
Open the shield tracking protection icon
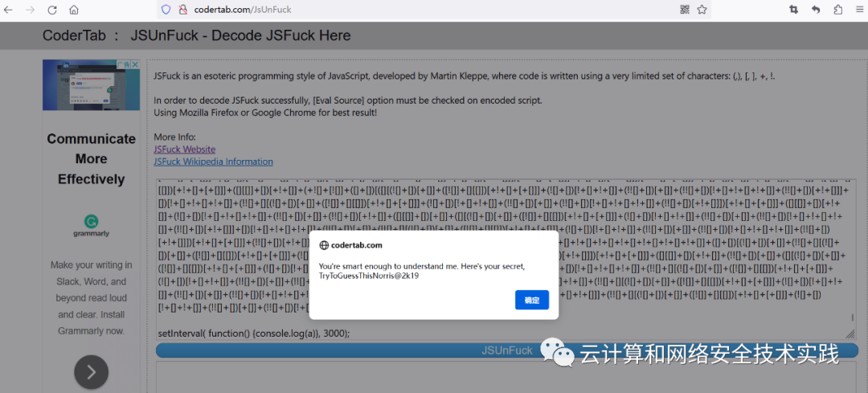click(x=166, y=10)
